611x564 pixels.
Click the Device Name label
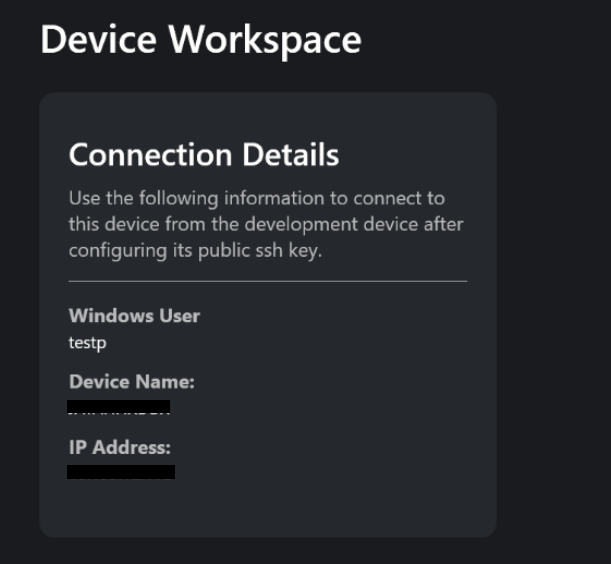(x=132, y=382)
